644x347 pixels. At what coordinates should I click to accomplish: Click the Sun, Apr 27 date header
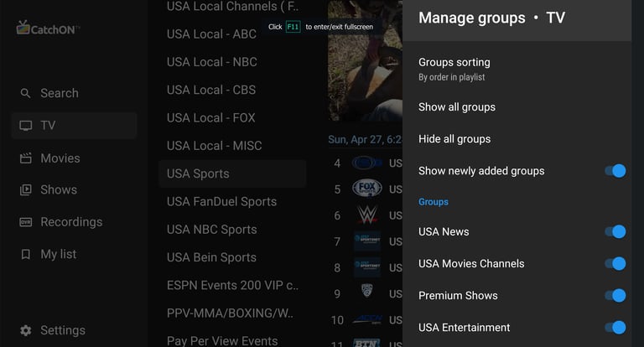tap(365, 140)
